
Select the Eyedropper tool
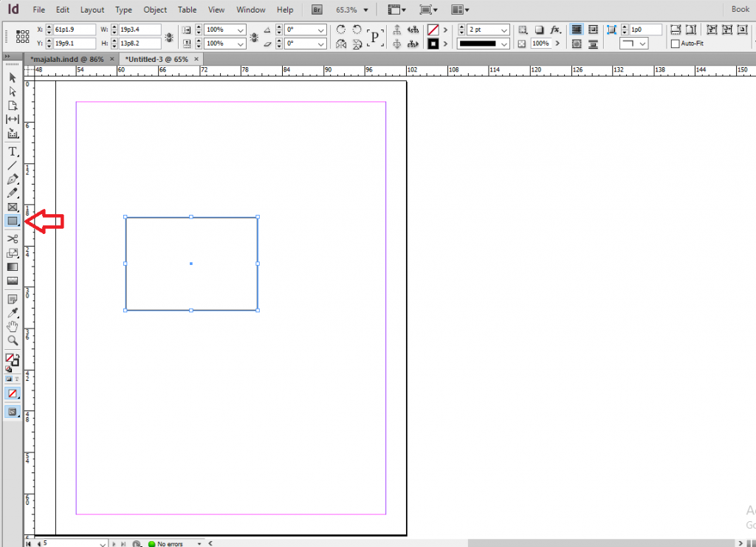point(13,313)
